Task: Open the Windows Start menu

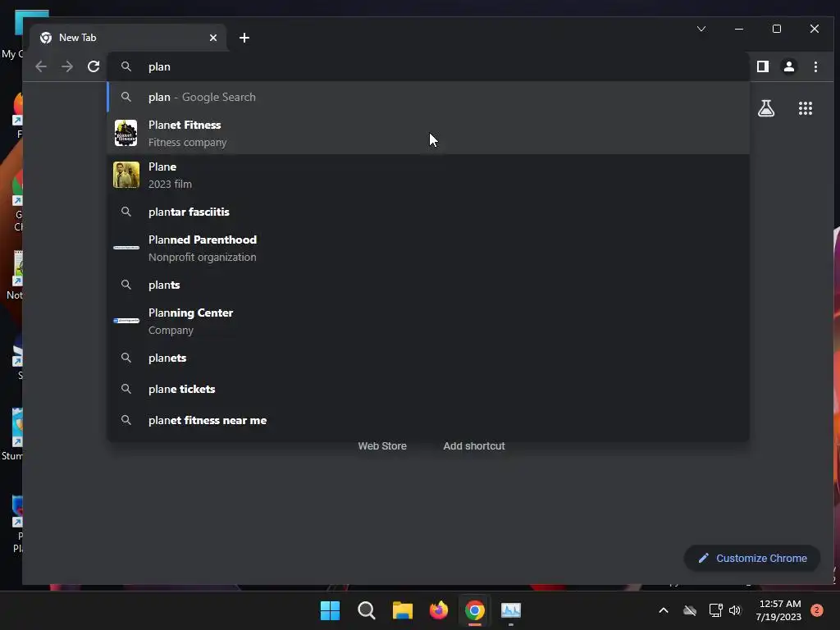Action: click(x=330, y=610)
